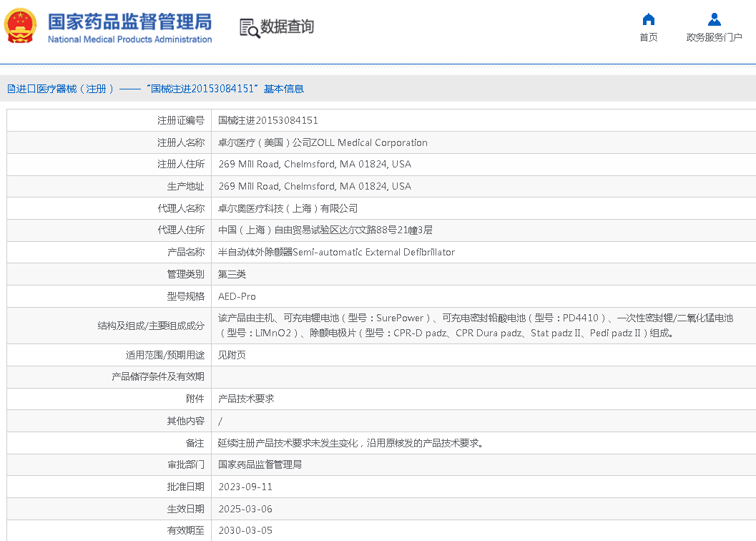Screen dimensions: 756x541
Task: Click the 有效期至 label
Action: pos(186,530)
